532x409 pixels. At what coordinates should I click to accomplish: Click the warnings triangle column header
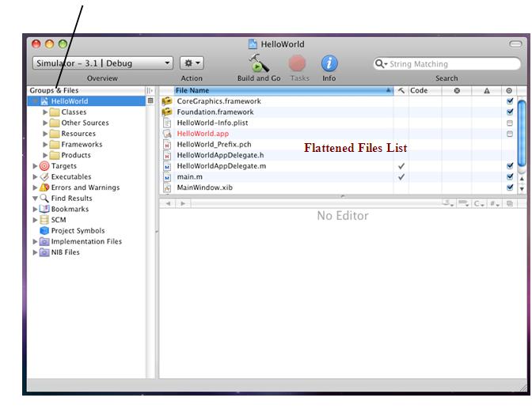(x=487, y=90)
